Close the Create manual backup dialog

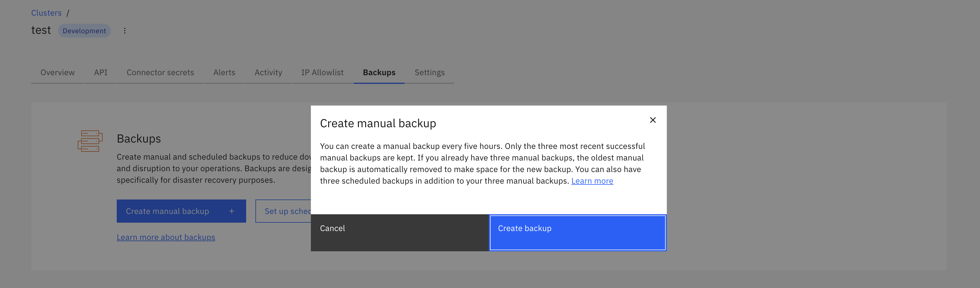[x=652, y=120]
